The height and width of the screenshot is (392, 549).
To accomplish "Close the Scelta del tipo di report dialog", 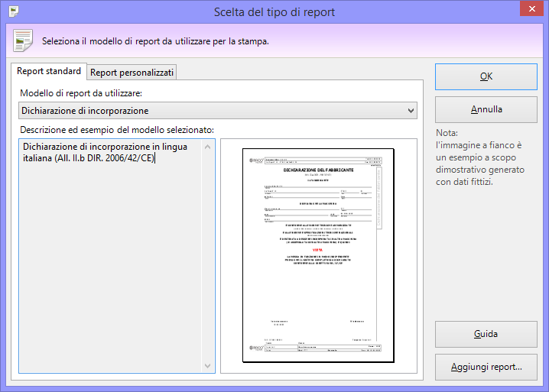I will [531, 8].
